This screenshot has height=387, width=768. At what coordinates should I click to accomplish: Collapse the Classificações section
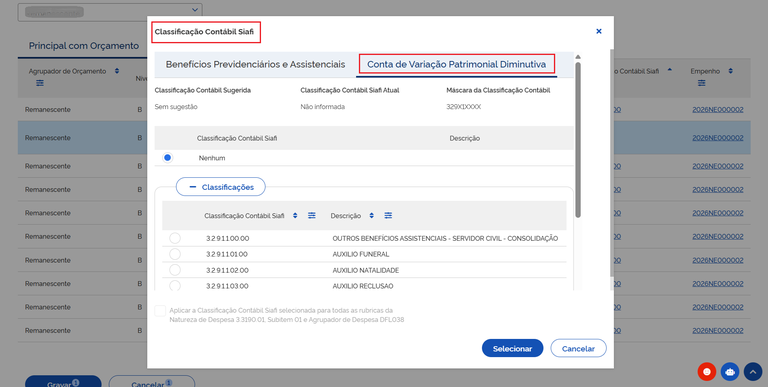click(221, 187)
